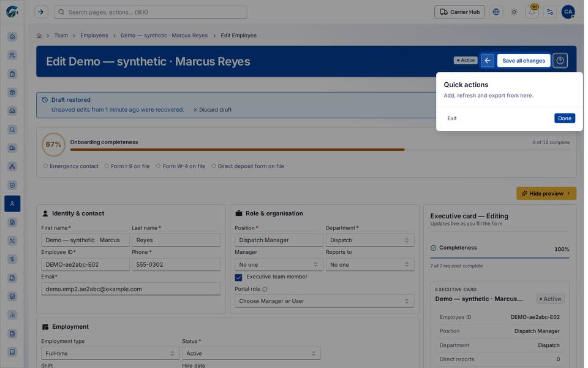This screenshot has height=368, width=588.
Task: Open the truck icon in the left sidebar
Action: 12,148
